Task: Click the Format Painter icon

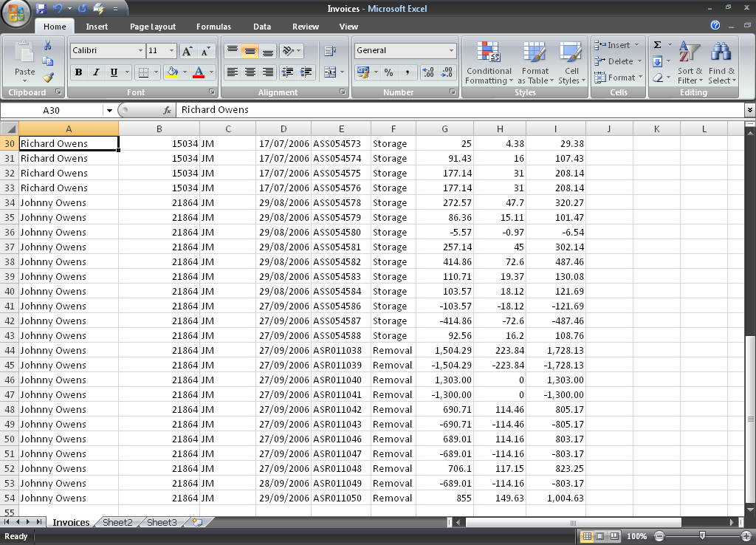Action: [48, 76]
